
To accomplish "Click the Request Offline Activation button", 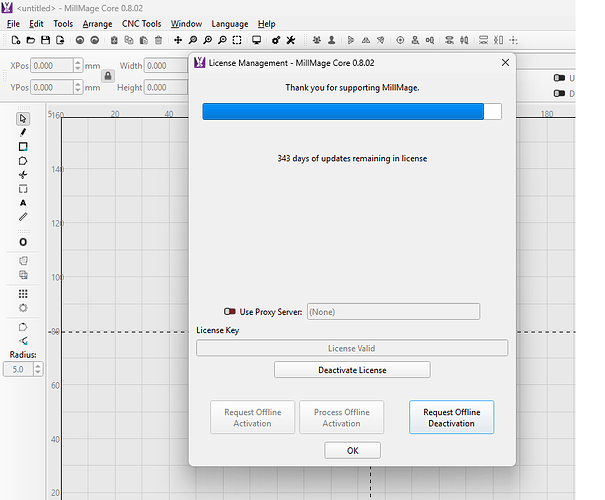I will pyautogui.click(x=252, y=417).
